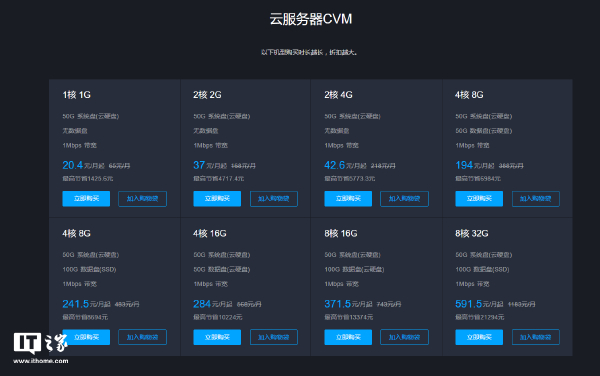Screen dimensions: 600x376
Task: Click the 20.4 price on 1核 1G
Action: click(73, 165)
